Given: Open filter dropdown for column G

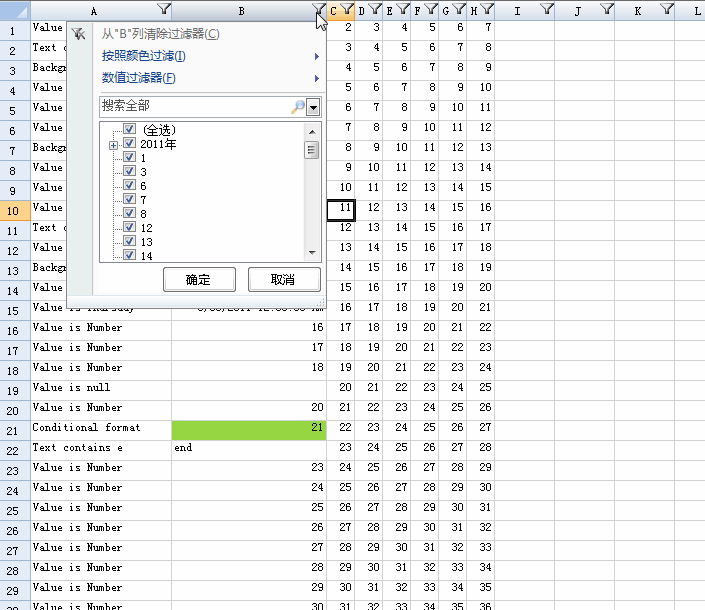Looking at the screenshot, I should point(459,9).
